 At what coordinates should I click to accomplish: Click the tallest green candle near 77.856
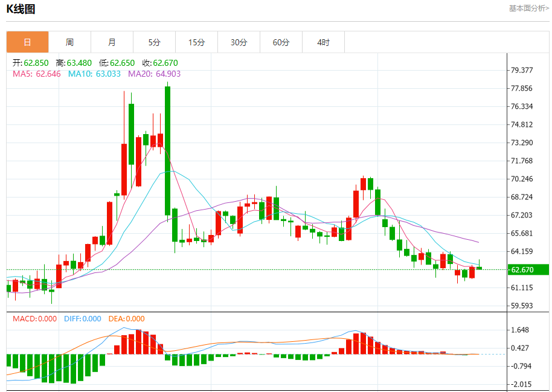[x=167, y=151]
